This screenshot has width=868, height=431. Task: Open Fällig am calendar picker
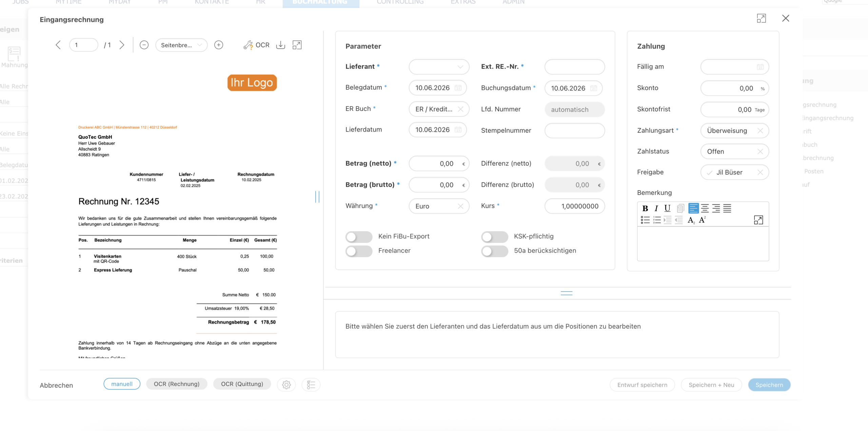(x=761, y=67)
